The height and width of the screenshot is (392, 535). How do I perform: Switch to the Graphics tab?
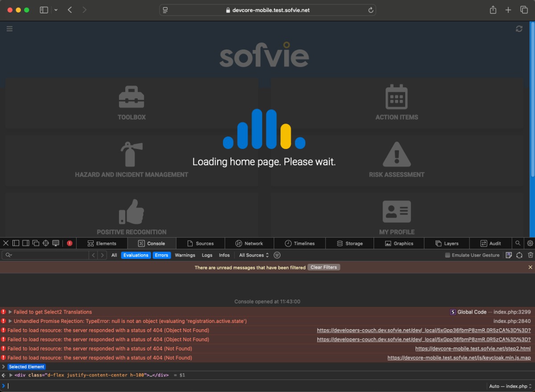tap(399, 243)
